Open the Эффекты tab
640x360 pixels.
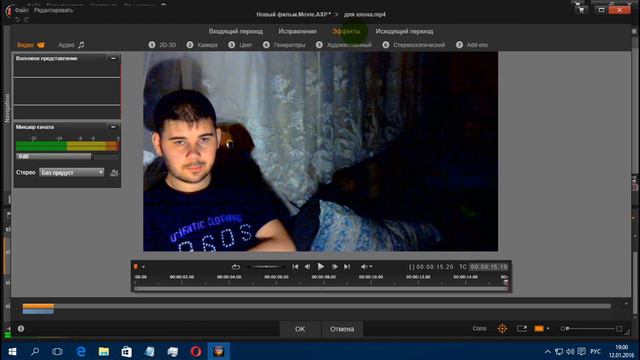point(346,31)
